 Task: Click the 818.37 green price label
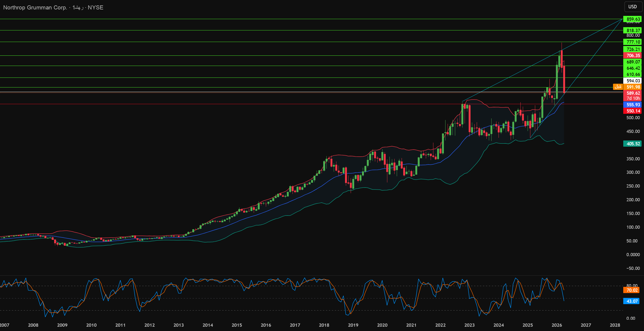point(632,30)
